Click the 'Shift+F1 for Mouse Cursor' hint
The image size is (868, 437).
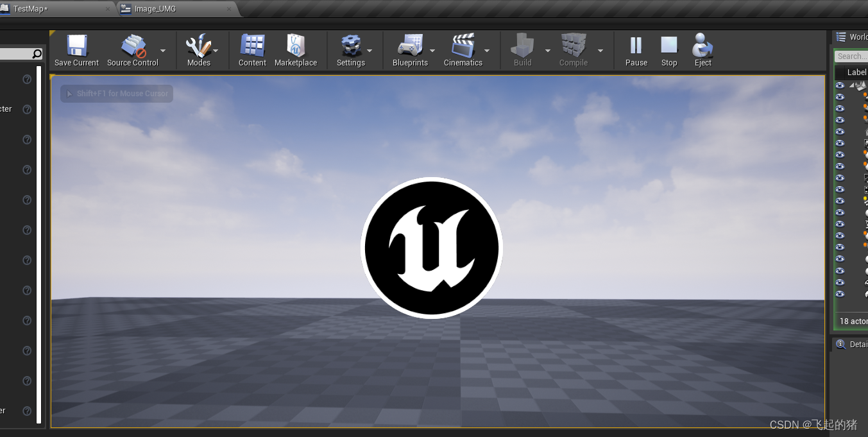pos(117,94)
